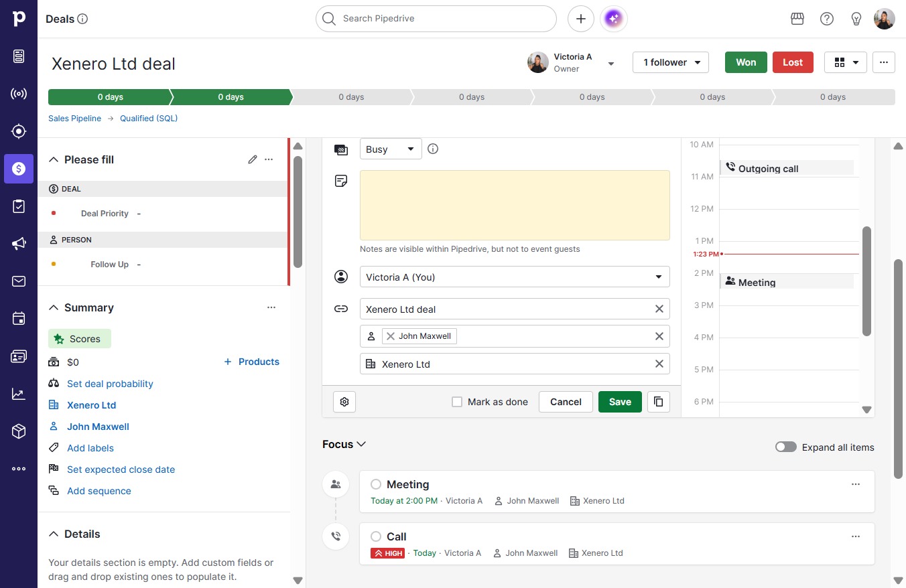This screenshot has height=588, width=906.
Task: Cancel the activity editing
Action: pyautogui.click(x=566, y=402)
